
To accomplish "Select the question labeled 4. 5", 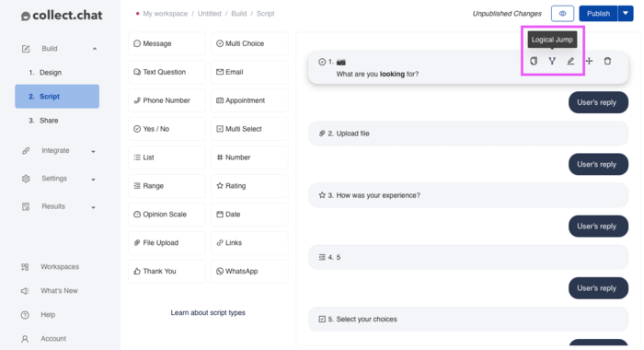I will 468,257.
